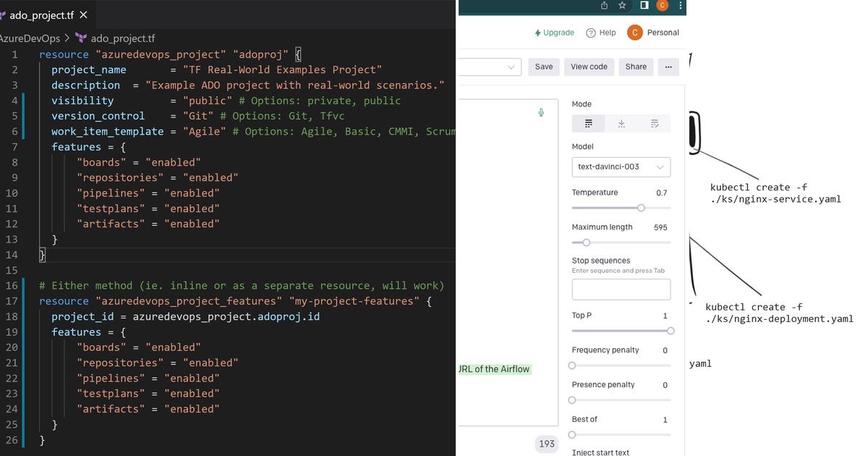Click the Best of slider handle
The width and height of the screenshot is (868, 456).
(572, 435)
